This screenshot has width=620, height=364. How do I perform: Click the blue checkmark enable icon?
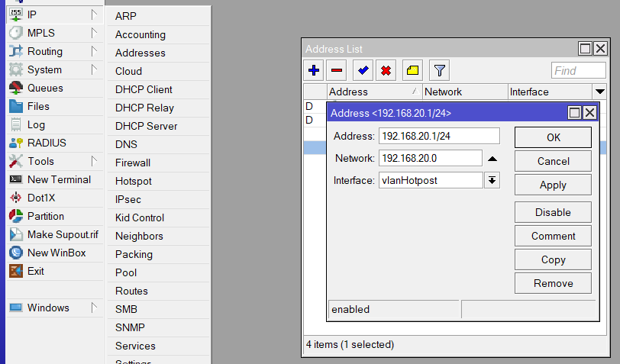(363, 71)
